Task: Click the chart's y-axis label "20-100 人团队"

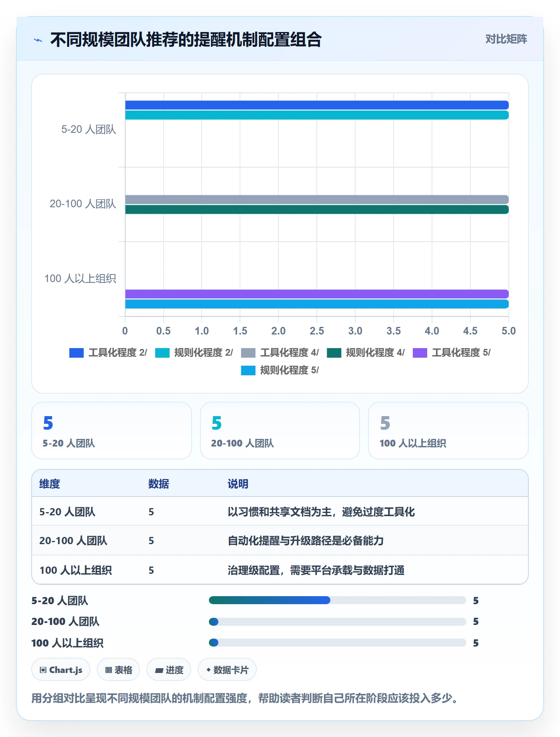Action: (83, 204)
